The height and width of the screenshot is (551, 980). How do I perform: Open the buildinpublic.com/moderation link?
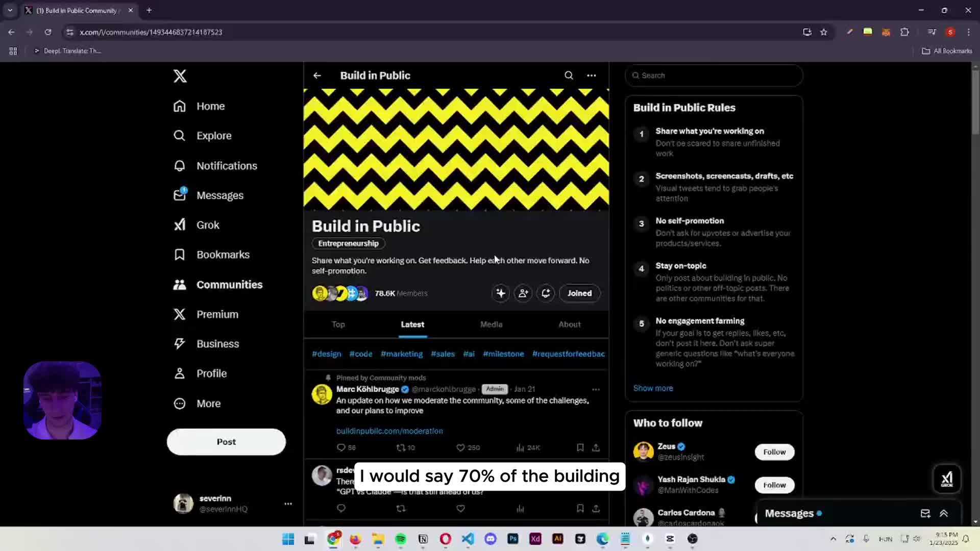pos(389,431)
